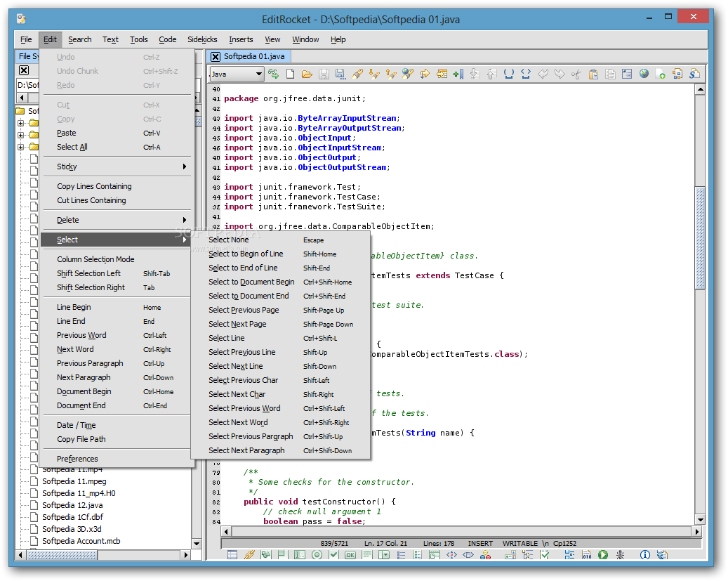Viewport: 728px width, 581px height.
Task: Click the Find search icon
Action: [x=357, y=74]
